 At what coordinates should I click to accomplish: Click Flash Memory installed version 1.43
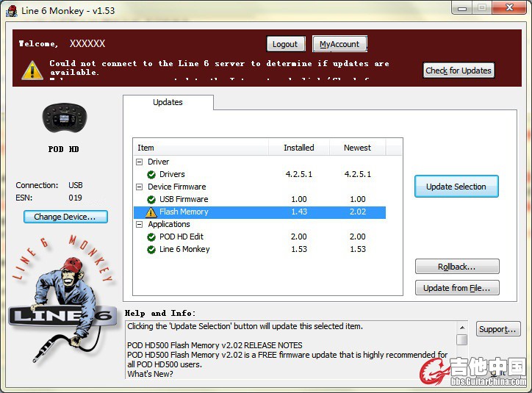[x=299, y=212]
